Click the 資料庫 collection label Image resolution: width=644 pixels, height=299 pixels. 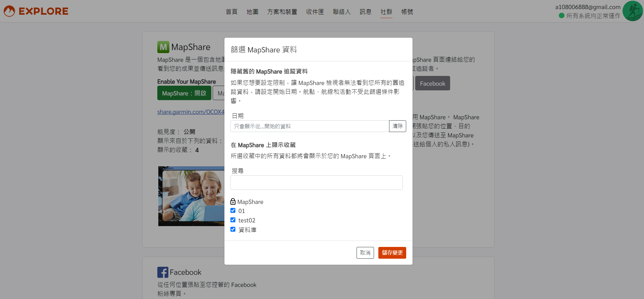[x=247, y=230]
